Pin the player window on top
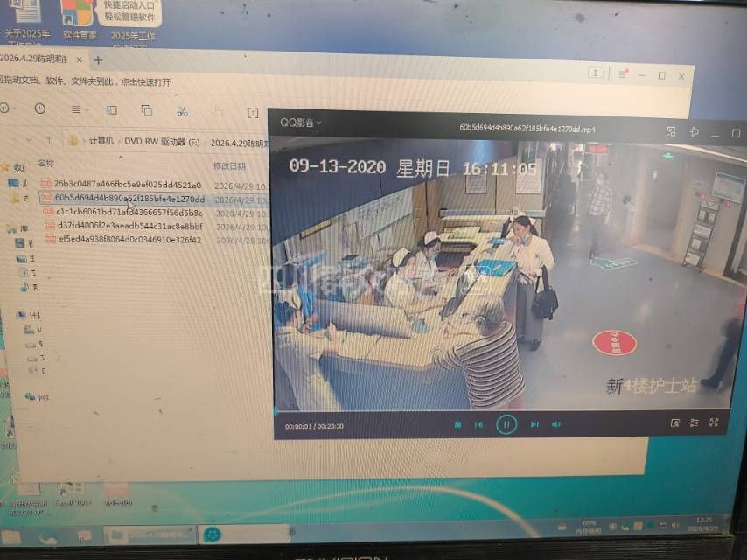 [695, 132]
